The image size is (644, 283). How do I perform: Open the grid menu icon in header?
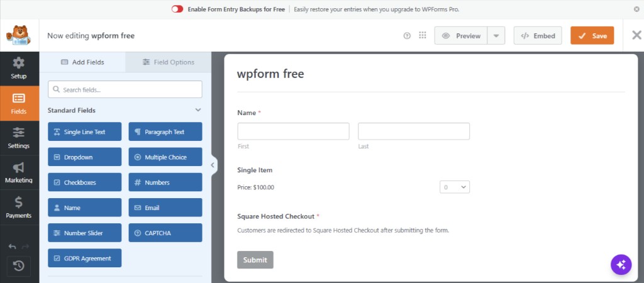(422, 35)
